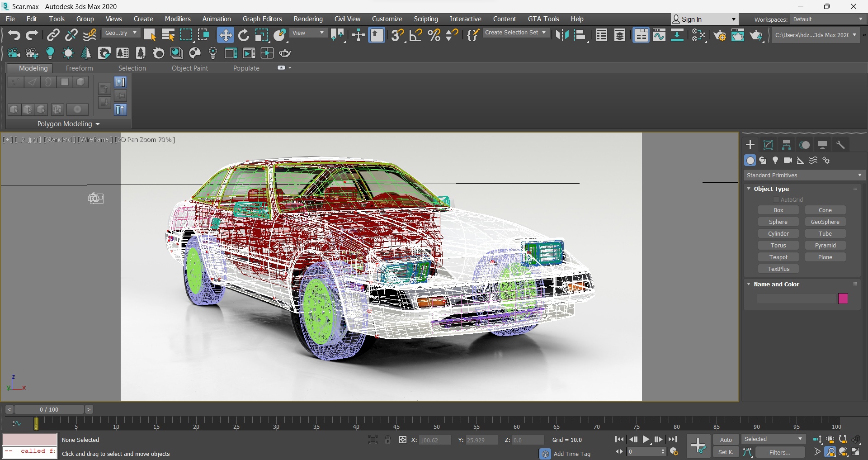Select the Move tool in main toolbar

(225, 35)
